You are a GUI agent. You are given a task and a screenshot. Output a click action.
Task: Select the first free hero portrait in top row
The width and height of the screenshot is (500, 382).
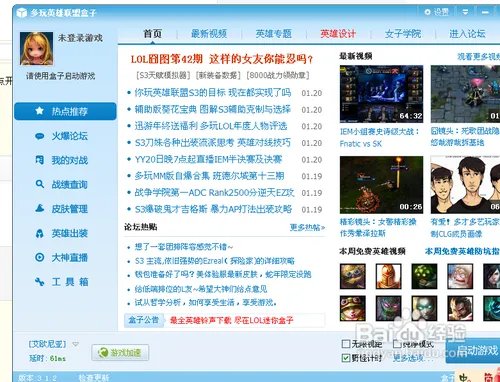click(353, 276)
